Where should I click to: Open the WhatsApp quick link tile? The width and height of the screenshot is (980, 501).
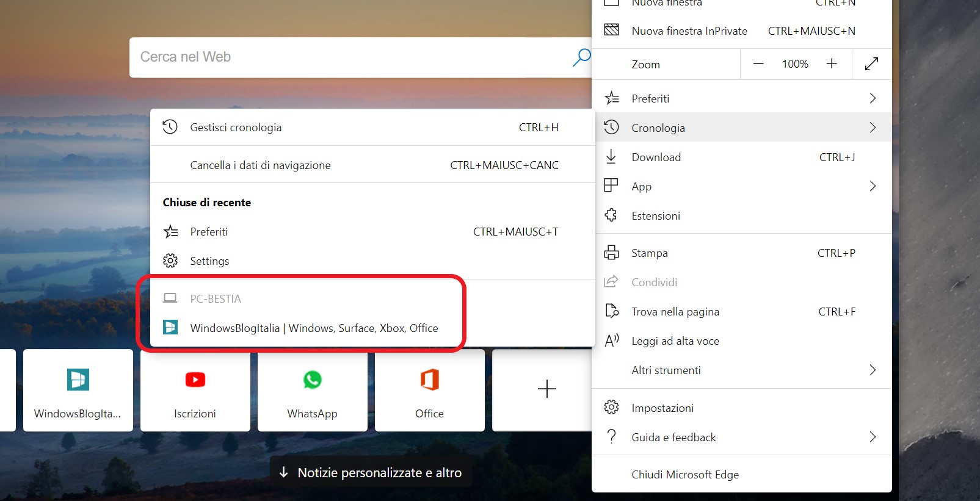[x=313, y=391]
